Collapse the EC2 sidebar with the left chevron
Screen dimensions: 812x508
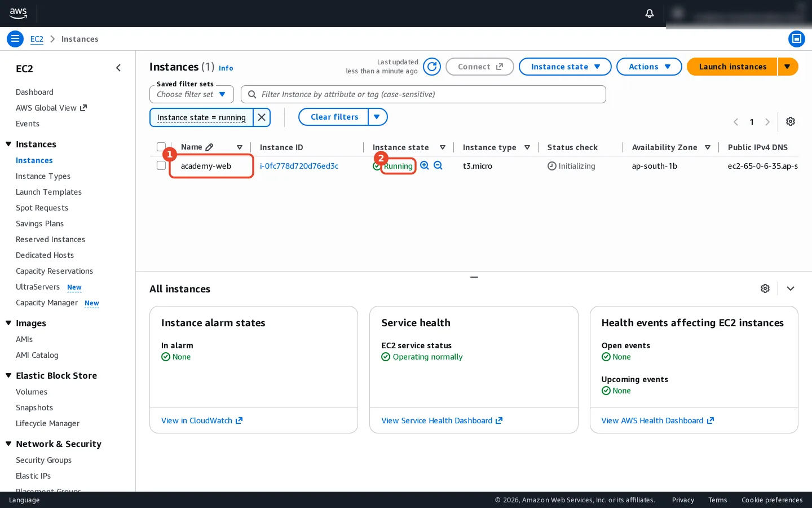(118, 68)
